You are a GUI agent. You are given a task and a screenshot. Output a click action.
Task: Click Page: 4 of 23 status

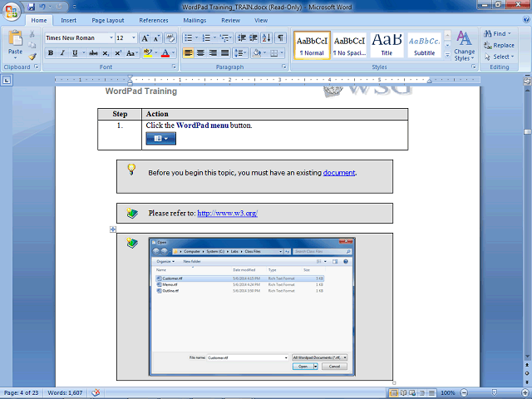click(x=22, y=393)
